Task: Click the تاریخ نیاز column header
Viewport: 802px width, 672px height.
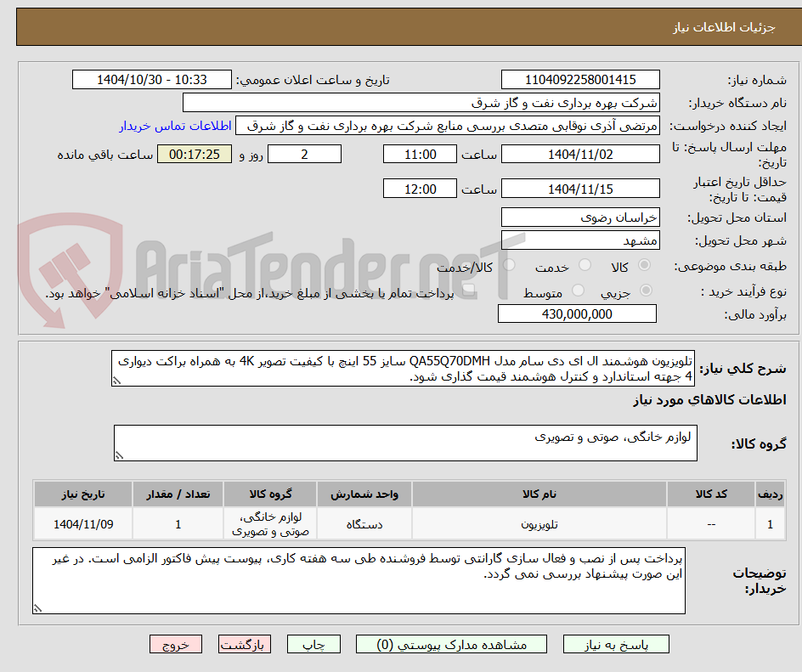Action: click(x=83, y=494)
